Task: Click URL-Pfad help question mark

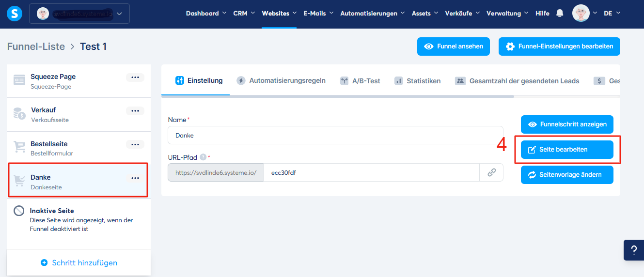Action: tap(203, 157)
